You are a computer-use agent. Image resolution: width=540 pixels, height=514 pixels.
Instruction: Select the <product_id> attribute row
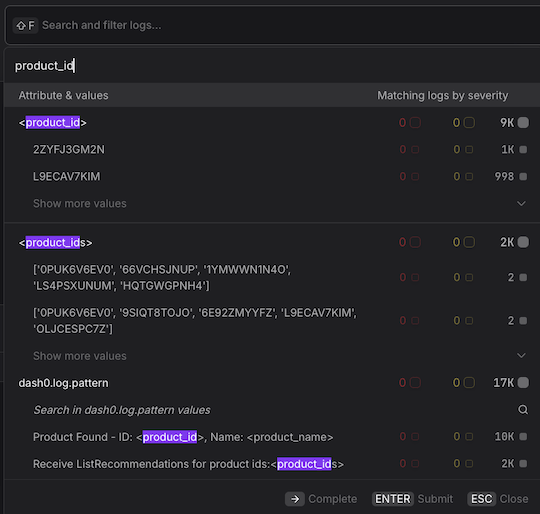coord(272,123)
